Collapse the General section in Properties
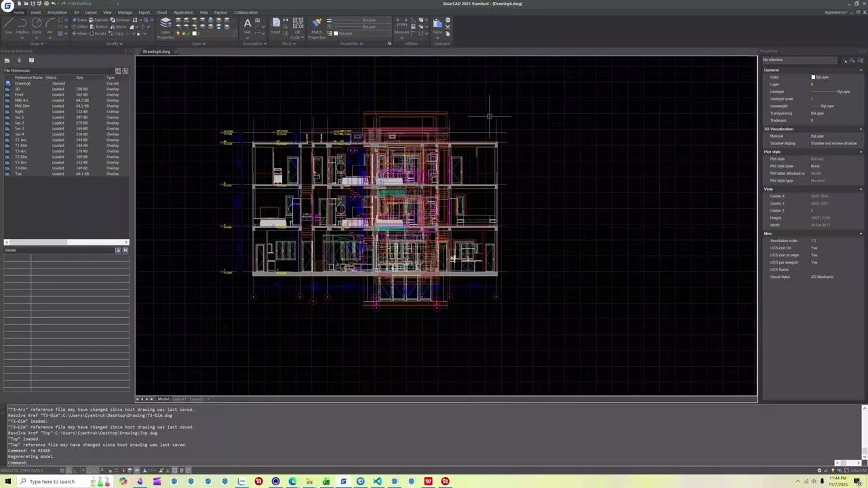 point(861,70)
